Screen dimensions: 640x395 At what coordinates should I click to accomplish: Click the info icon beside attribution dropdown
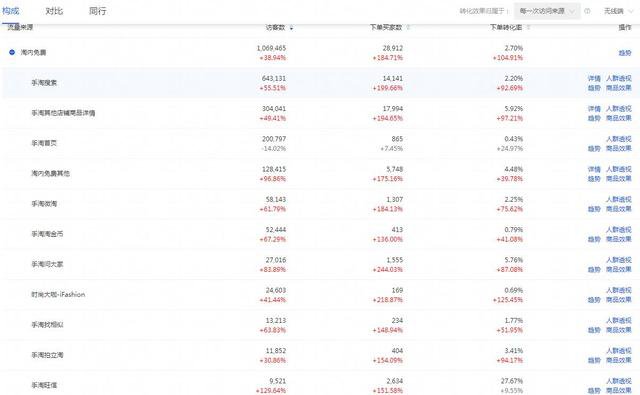point(587,11)
